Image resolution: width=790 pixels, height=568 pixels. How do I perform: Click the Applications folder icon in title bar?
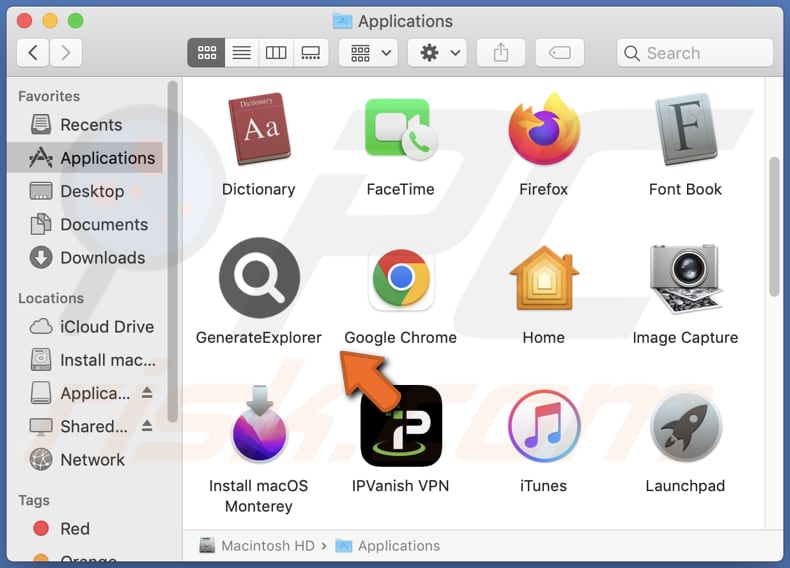(x=343, y=21)
